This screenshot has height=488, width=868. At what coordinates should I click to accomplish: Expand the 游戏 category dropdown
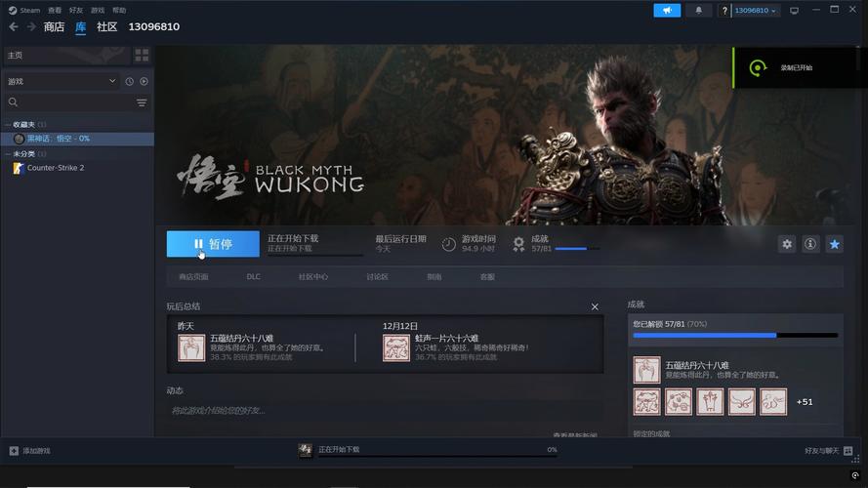coord(113,81)
